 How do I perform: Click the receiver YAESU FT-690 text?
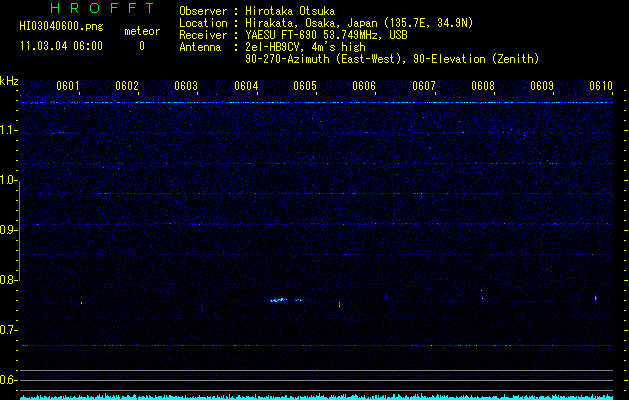[x=326, y=35]
